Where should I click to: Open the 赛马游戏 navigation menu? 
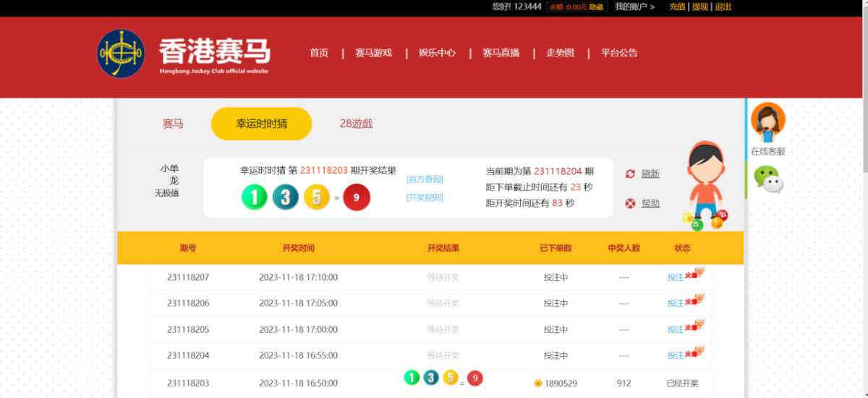[373, 53]
